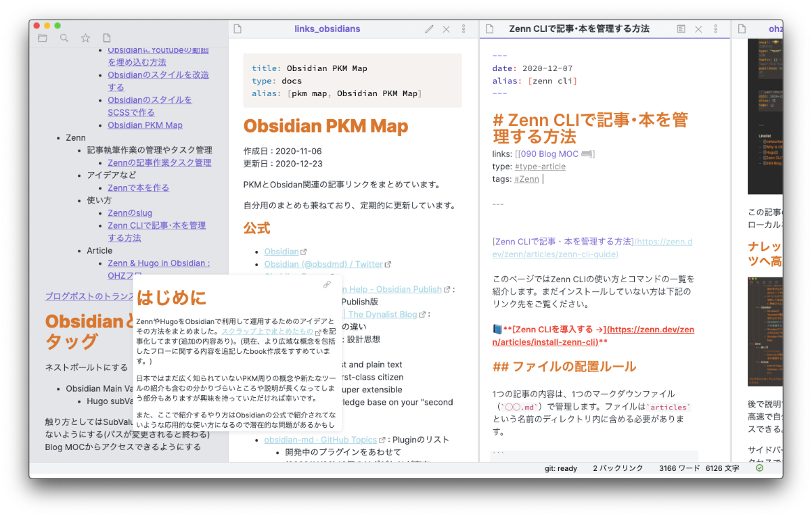Image resolution: width=812 pixels, height=517 pixels.
Task: Click the 090 Blog MOC wiki link
Action: tap(554, 154)
